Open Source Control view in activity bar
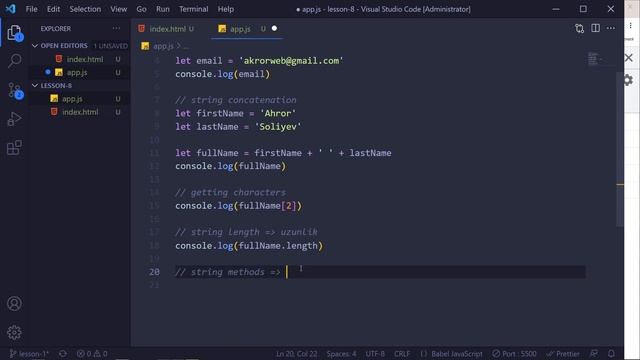This screenshot has height=360, width=640. click(15, 91)
